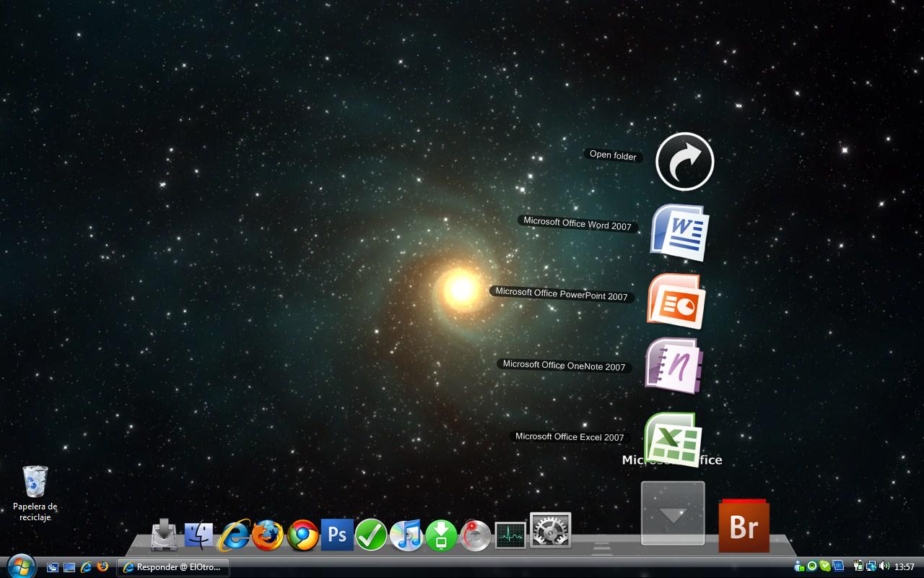Open the Windows Start menu
Image resolution: width=924 pixels, height=578 pixels.
(x=20, y=566)
